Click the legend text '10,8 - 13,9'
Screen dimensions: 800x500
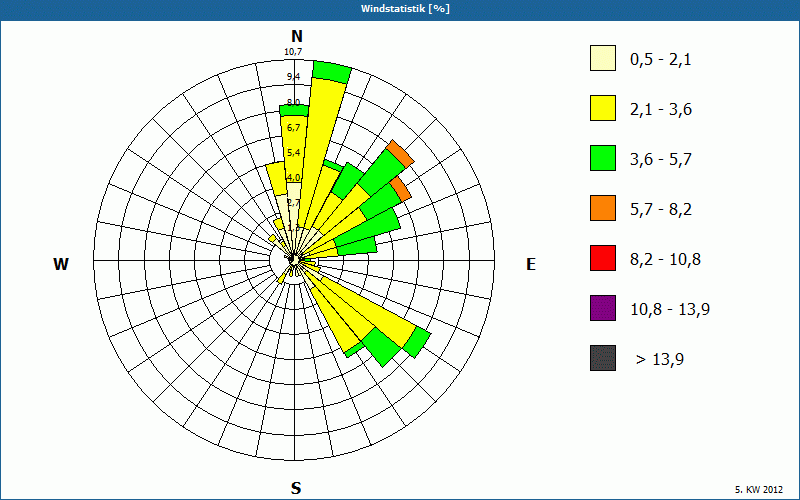pos(670,310)
